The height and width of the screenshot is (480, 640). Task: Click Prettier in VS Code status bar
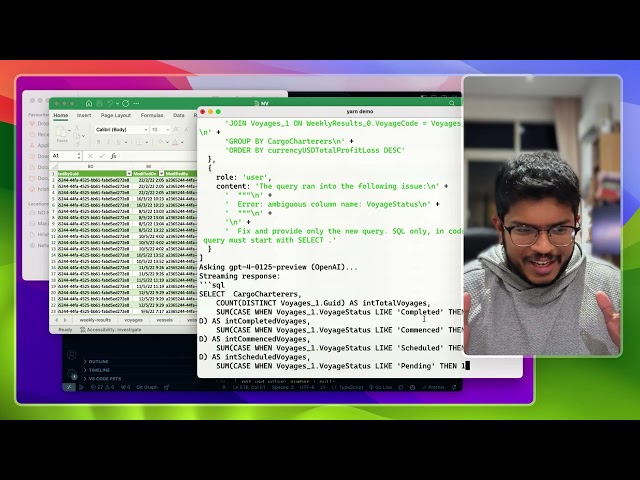(433, 387)
